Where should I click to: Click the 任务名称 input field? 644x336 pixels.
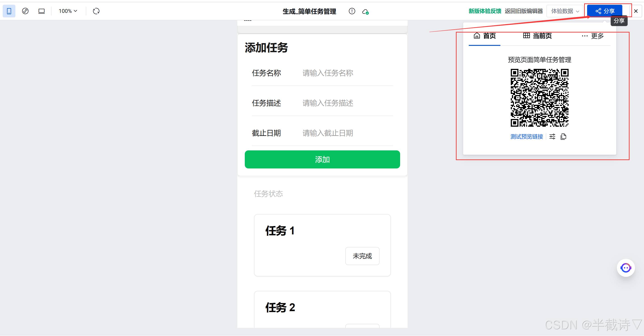[348, 73]
